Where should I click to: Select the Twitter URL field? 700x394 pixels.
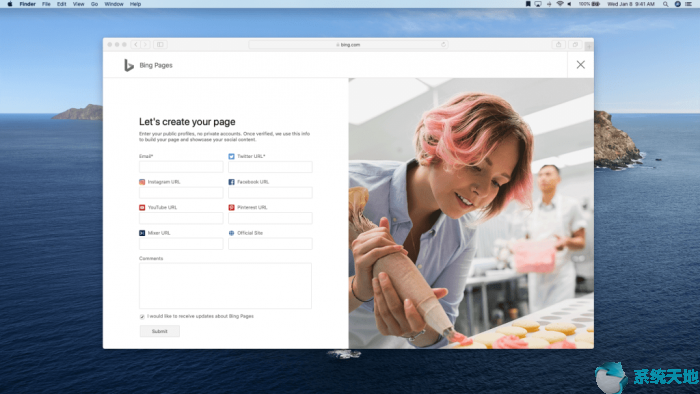[270, 167]
